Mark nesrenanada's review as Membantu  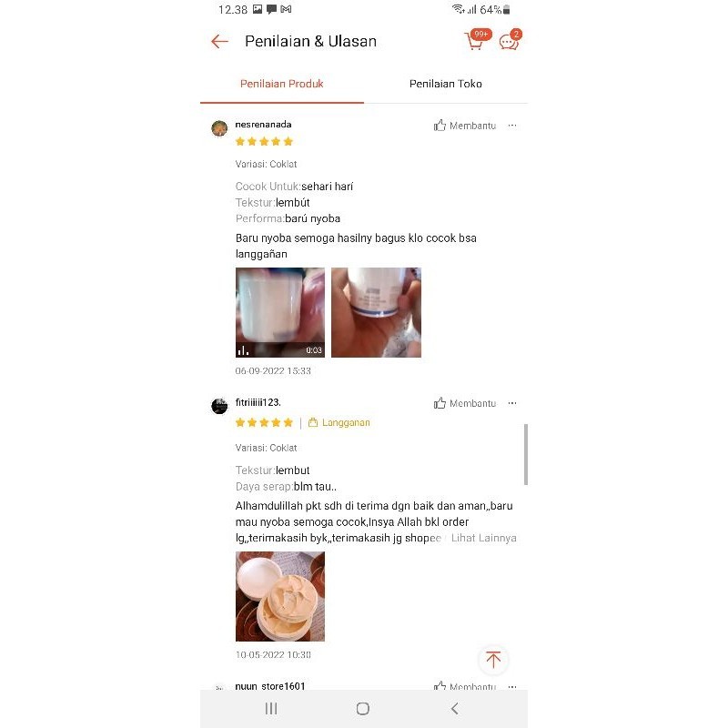465,126
